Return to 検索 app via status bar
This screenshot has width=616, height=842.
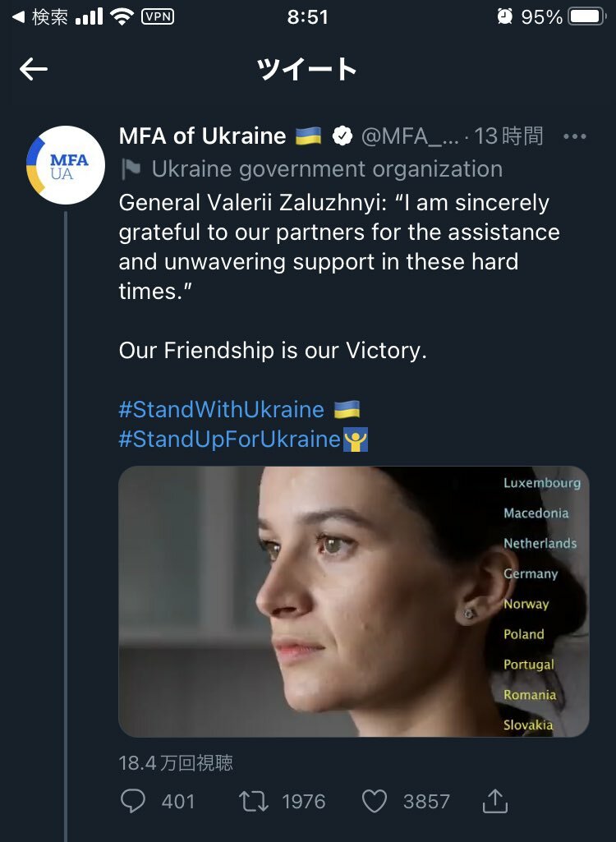point(40,17)
